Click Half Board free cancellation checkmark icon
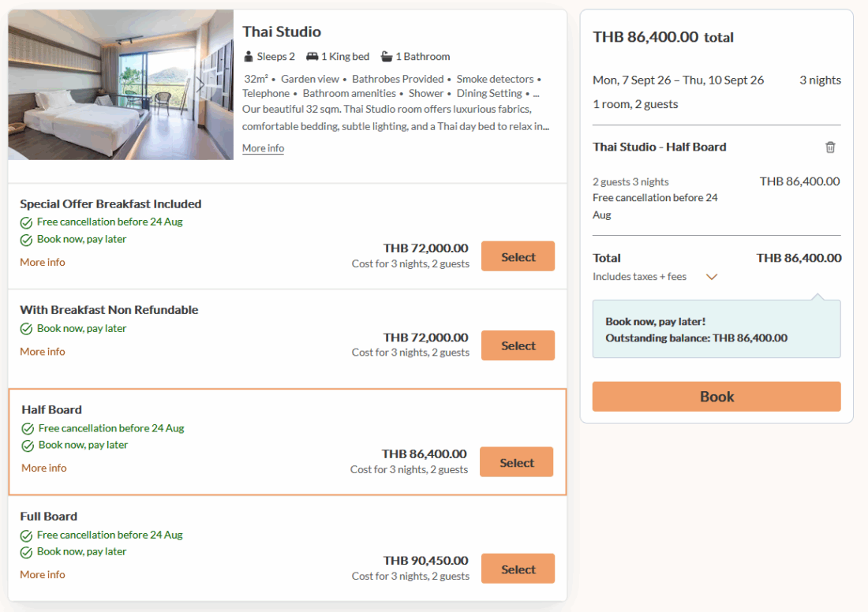Image resolution: width=868 pixels, height=612 pixels. tap(28, 429)
